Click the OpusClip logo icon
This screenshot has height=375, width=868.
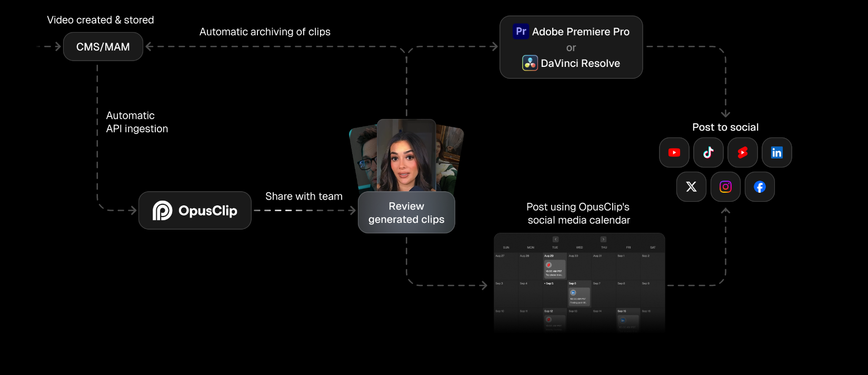[x=162, y=211]
